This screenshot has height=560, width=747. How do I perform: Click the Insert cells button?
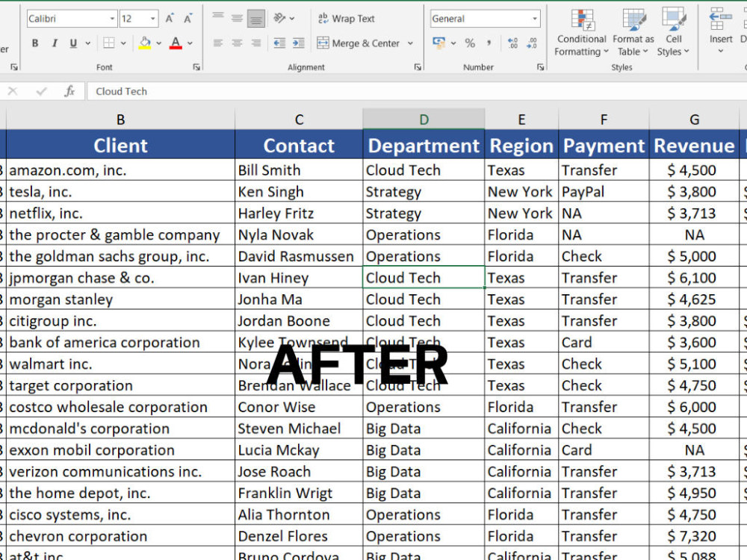[719, 30]
